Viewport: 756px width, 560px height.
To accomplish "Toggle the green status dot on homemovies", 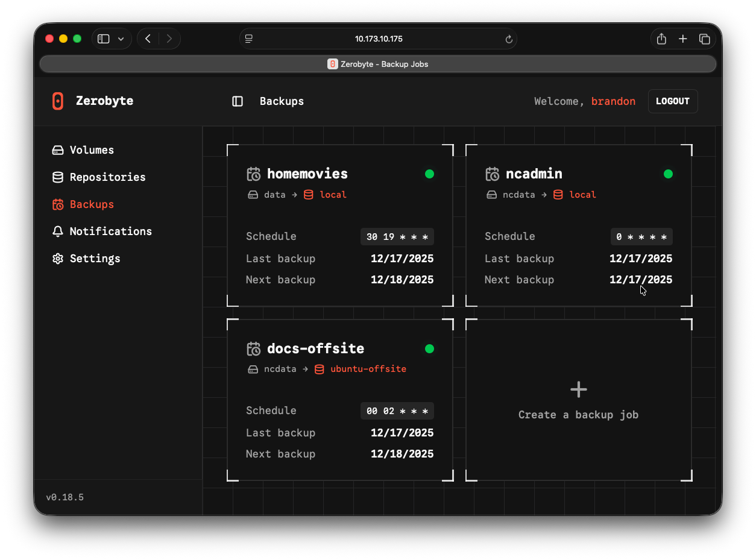I will coord(429,174).
